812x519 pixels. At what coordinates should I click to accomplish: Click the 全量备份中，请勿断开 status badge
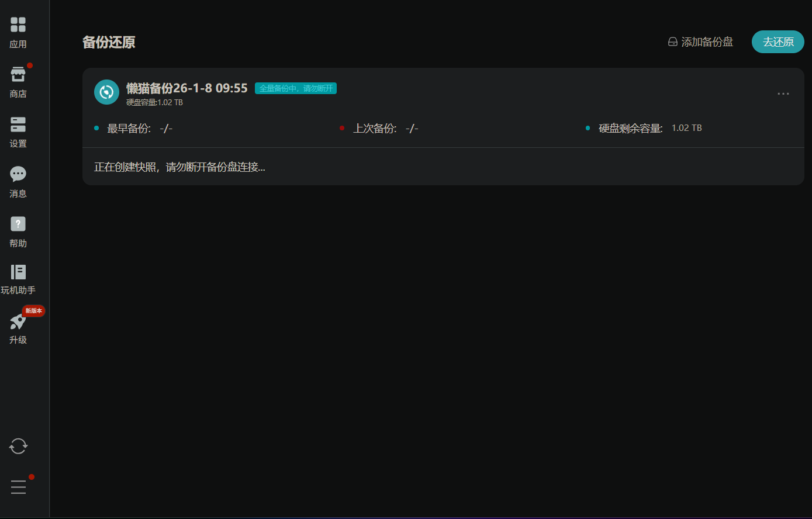(296, 88)
